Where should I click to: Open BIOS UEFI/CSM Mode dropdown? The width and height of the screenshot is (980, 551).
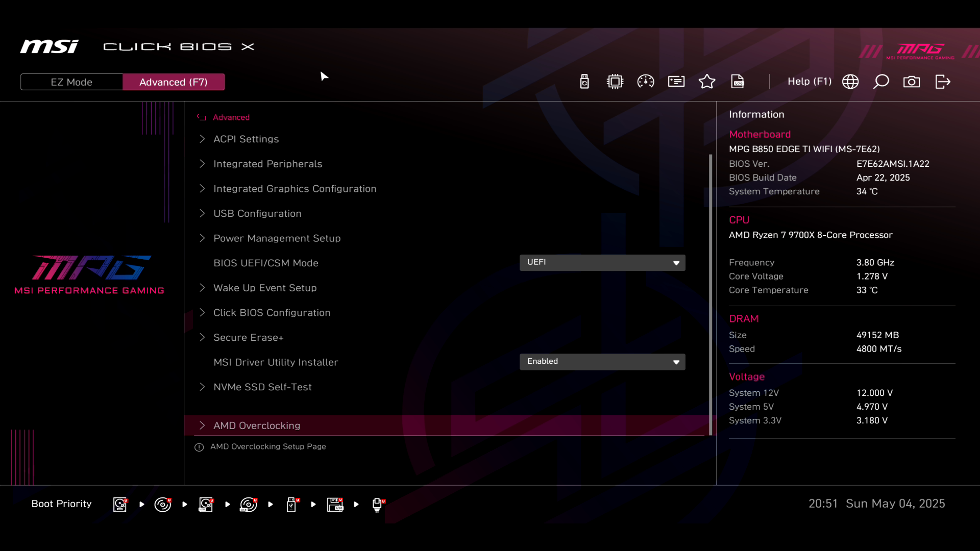[x=602, y=263]
